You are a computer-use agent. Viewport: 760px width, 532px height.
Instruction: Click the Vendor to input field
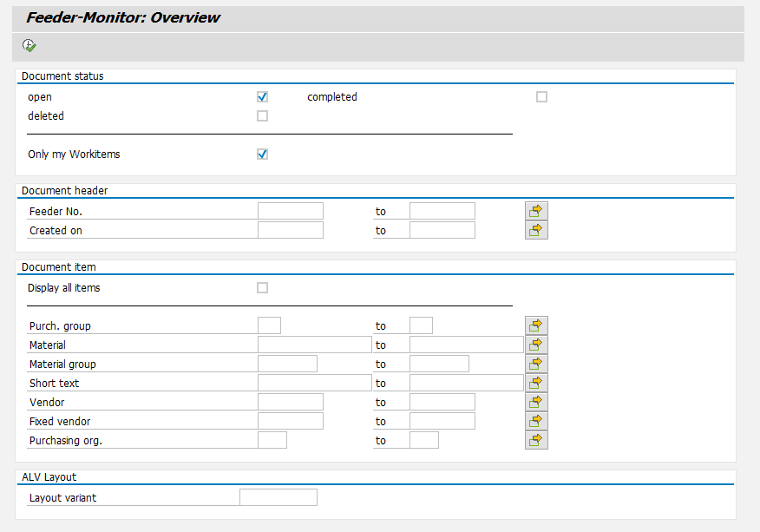[442, 401]
